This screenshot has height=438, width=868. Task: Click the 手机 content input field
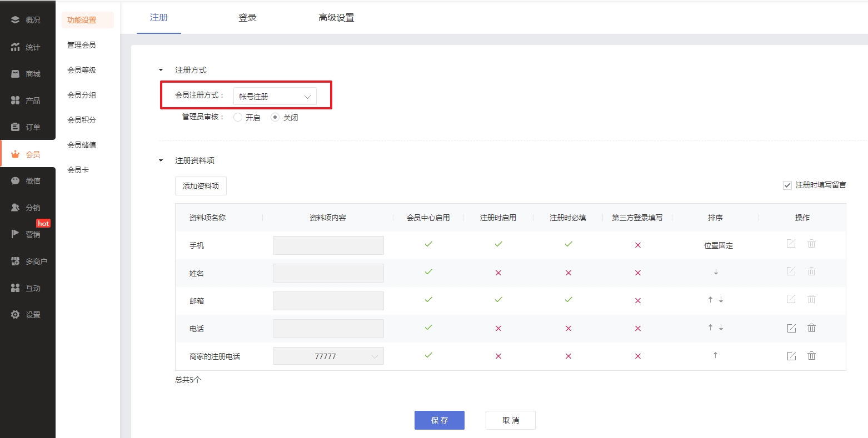tap(328, 245)
